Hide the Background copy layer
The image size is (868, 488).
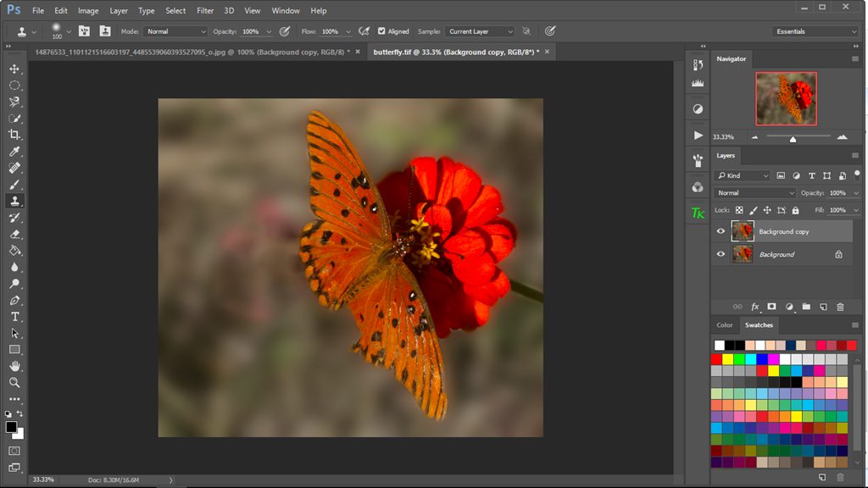[x=721, y=231]
